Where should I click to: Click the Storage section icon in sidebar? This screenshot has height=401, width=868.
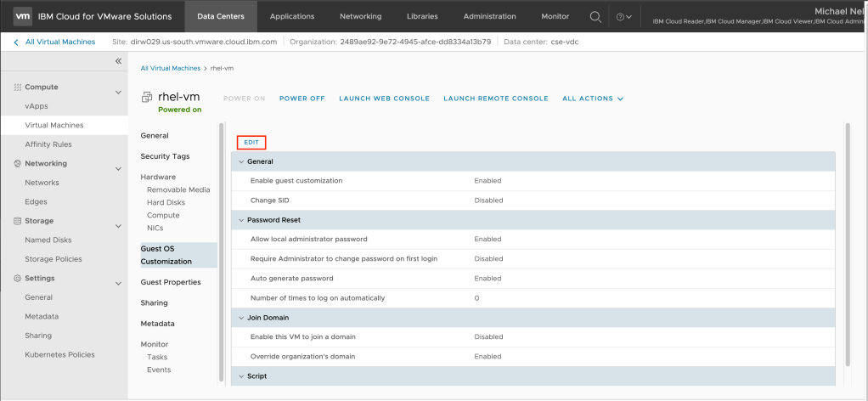tap(17, 221)
